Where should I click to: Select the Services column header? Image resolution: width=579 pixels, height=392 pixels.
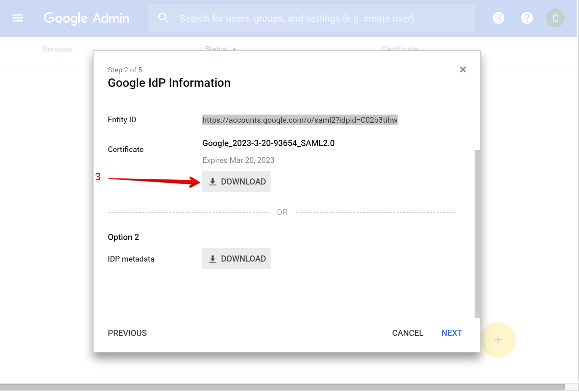57,49
